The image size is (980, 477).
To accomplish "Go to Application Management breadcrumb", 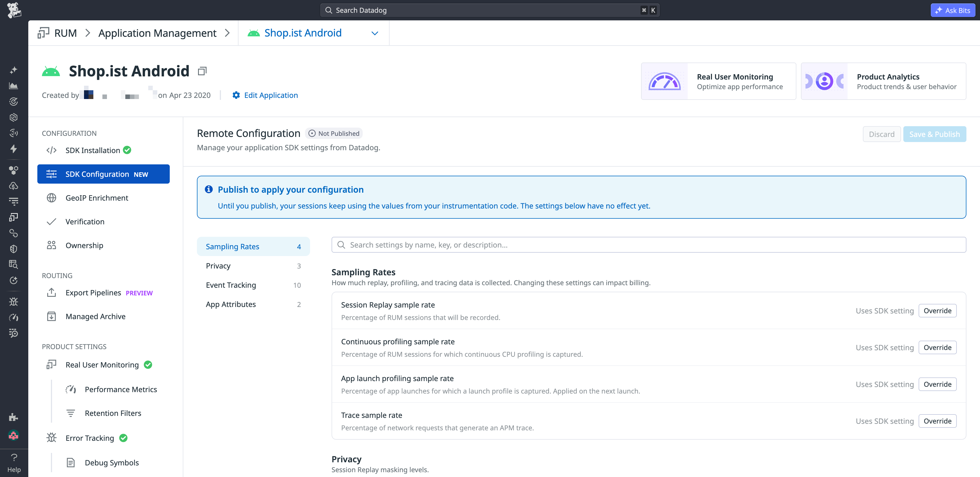I will coord(157,33).
